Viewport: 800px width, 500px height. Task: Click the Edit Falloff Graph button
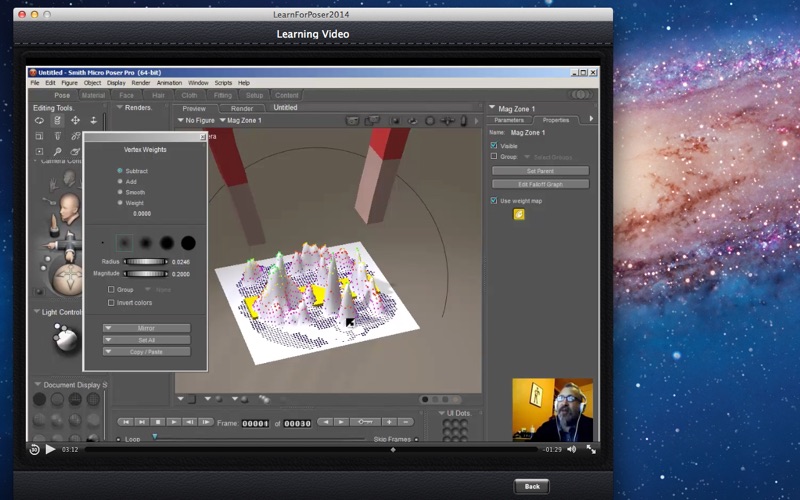540,184
